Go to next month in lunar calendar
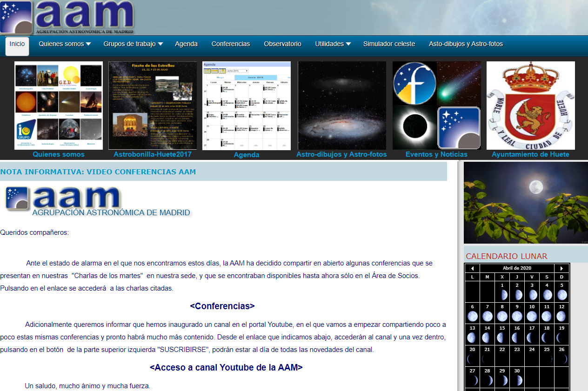Screen dimensions: 588x391 point(561,268)
